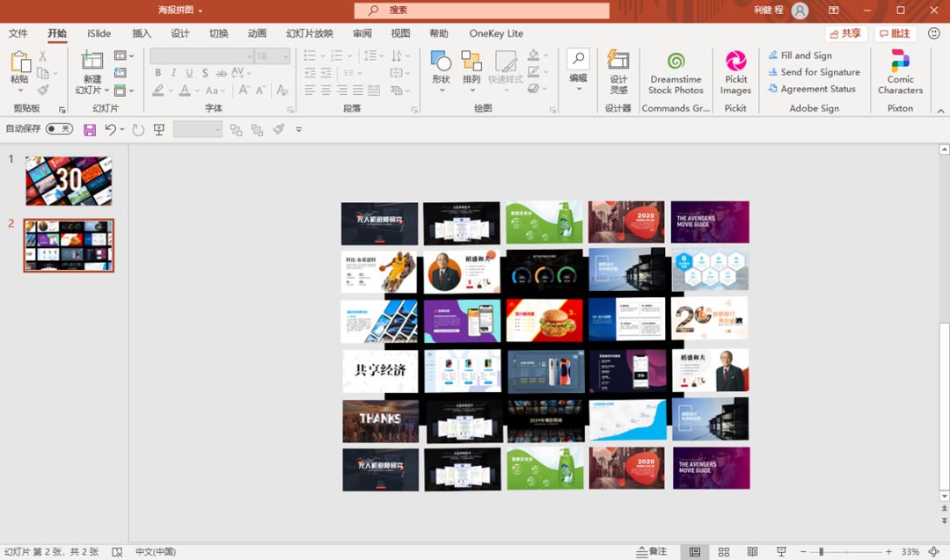The height and width of the screenshot is (560, 950).
Task: Open the Paragraph dialog launcher
Action: pos(414,110)
